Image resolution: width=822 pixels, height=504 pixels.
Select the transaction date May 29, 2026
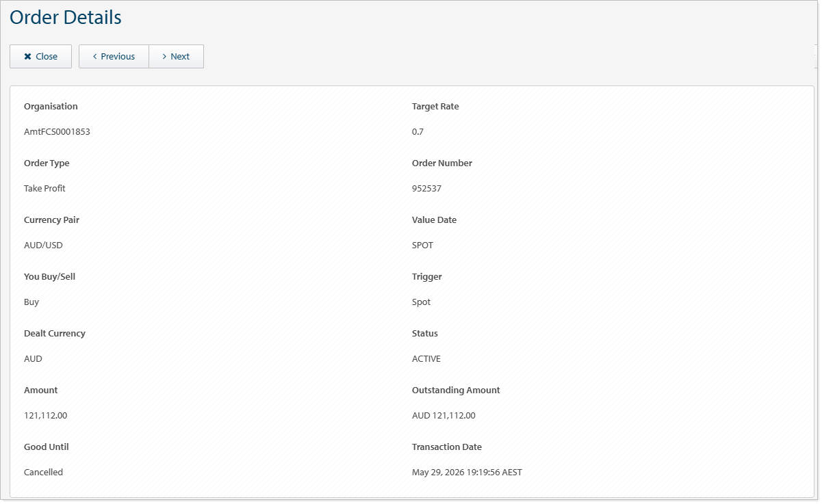tap(467, 473)
